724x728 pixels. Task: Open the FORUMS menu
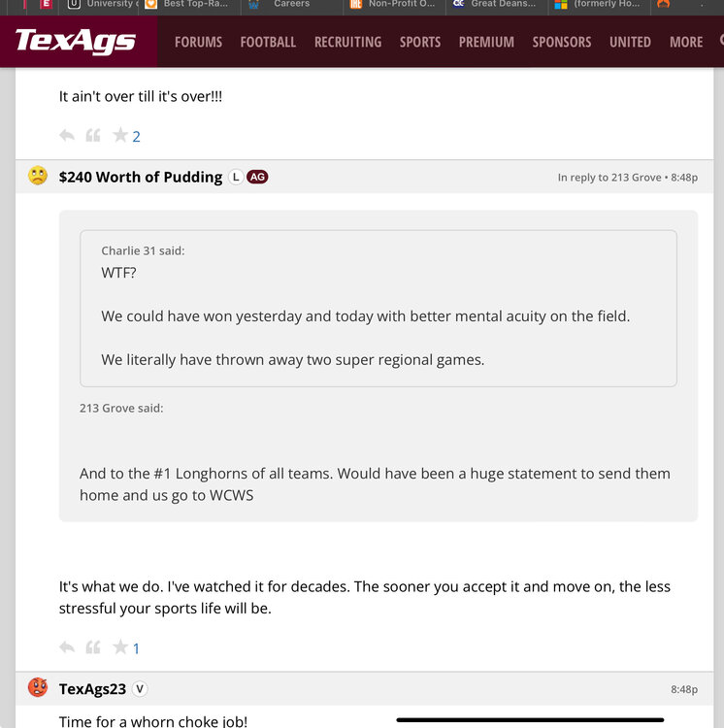[198, 42]
